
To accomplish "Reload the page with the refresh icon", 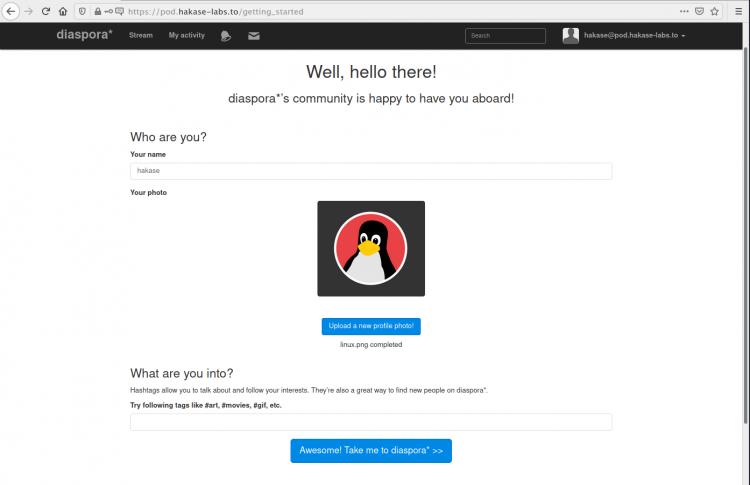I will coord(45,11).
